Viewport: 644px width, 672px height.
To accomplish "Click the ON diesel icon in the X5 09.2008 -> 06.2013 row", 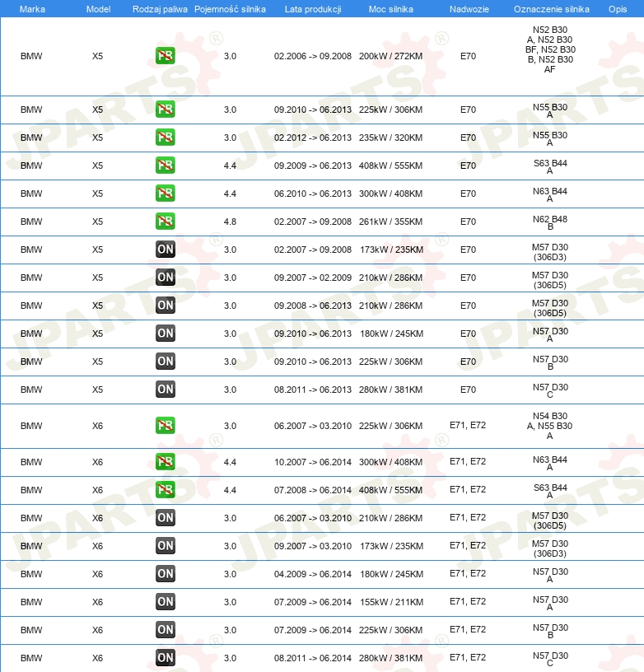I will 165,306.
